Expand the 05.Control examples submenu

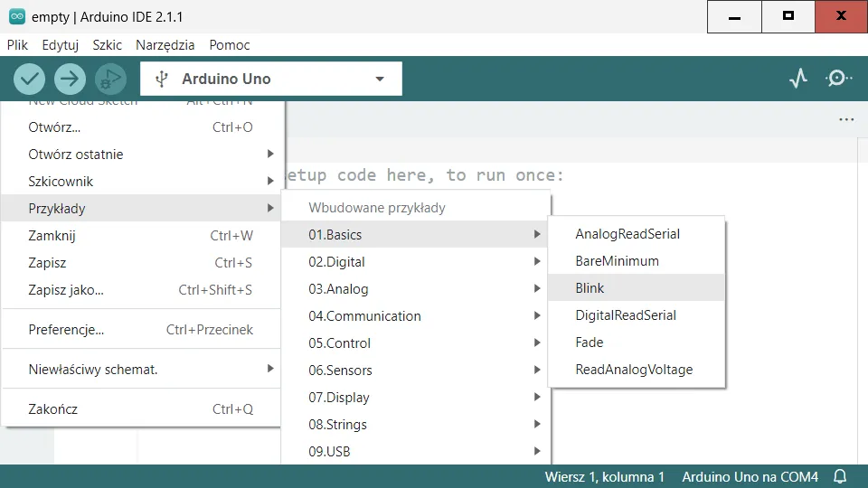(415, 343)
